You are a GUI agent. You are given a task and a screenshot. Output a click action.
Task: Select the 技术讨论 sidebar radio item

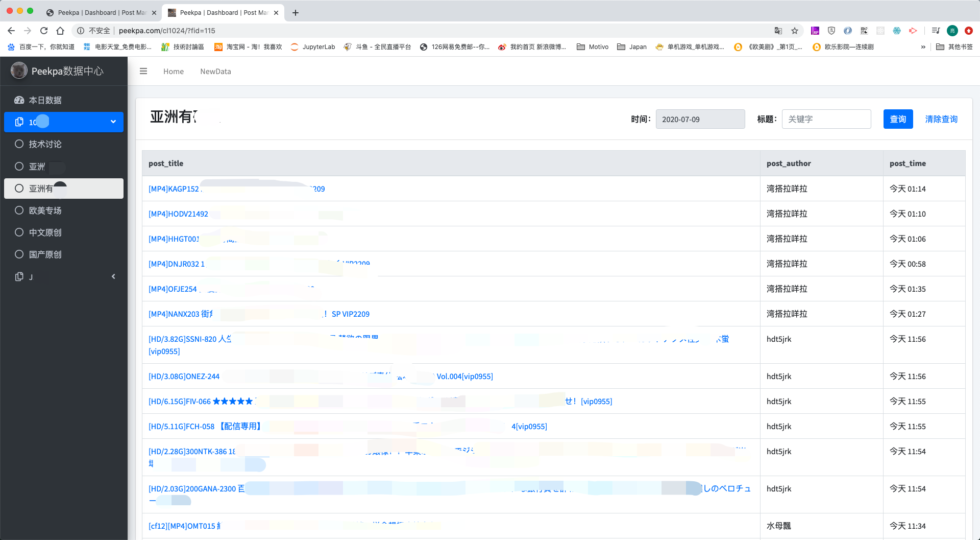coord(64,144)
